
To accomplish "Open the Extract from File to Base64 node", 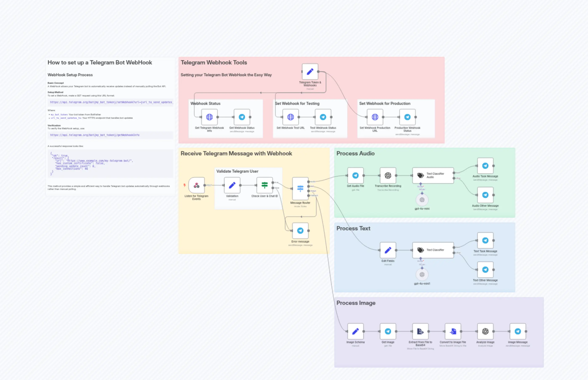I will 420,331.
